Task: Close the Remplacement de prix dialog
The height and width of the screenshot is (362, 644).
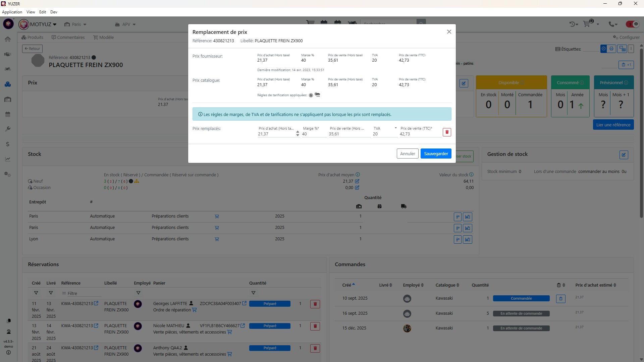Action: pos(449,32)
